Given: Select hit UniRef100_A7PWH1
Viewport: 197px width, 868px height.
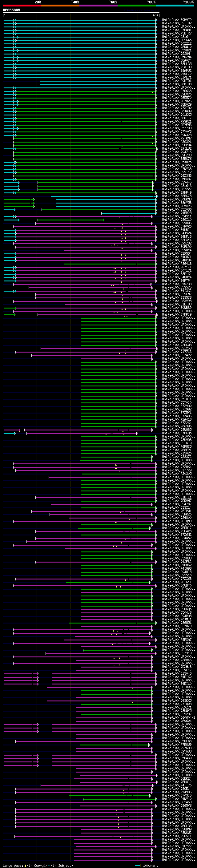Looking at the screenshot, I should (x=177, y=30).
